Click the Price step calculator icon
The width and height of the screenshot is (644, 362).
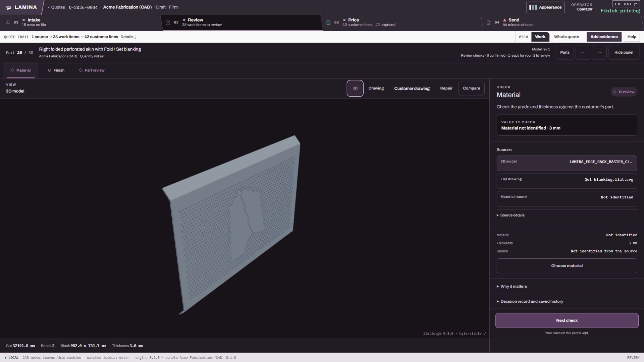(x=328, y=22)
